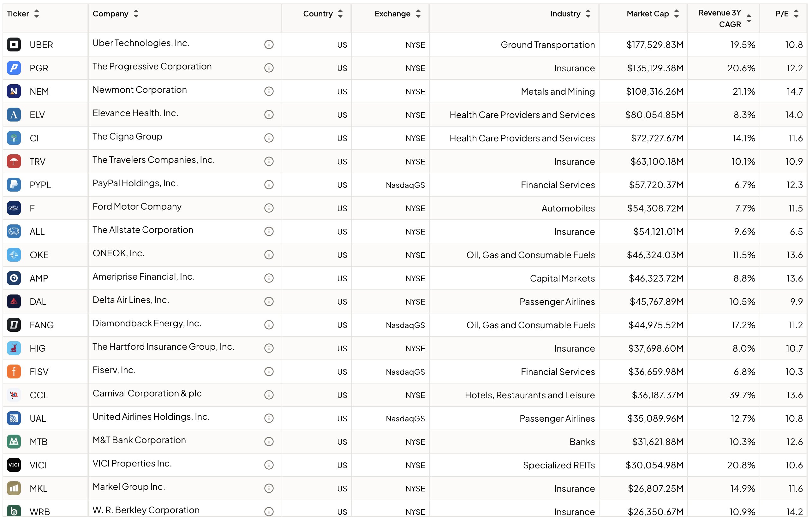Click the Industry column header
812x517 pixels.
click(565, 14)
